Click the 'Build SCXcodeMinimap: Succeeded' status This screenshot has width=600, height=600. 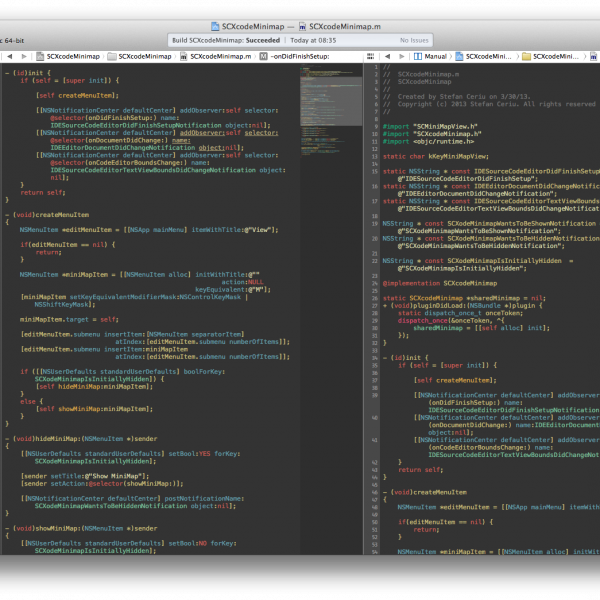pyautogui.click(x=226, y=40)
